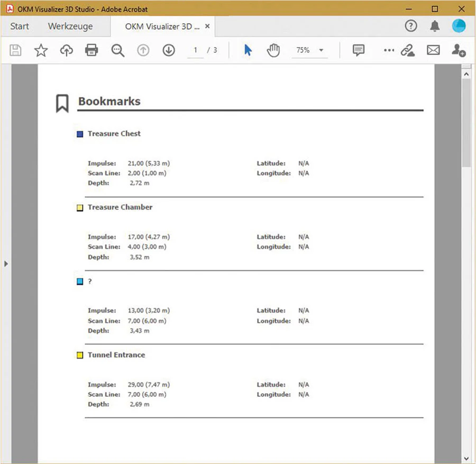Expand the left navigation pane

click(6, 263)
